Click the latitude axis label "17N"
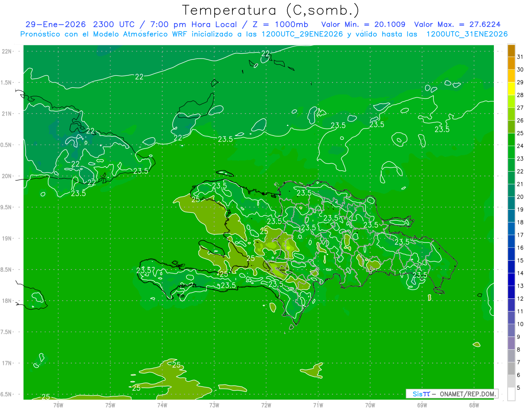 point(8,363)
